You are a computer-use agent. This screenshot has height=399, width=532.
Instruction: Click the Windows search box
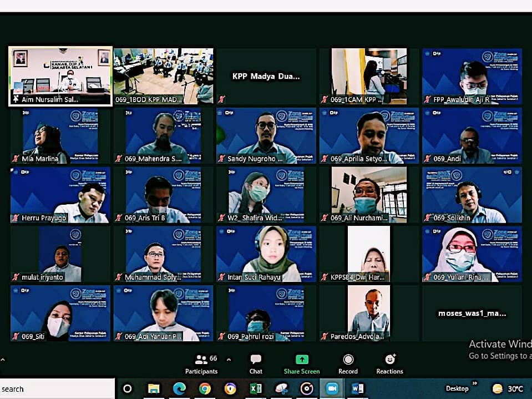(x=55, y=388)
